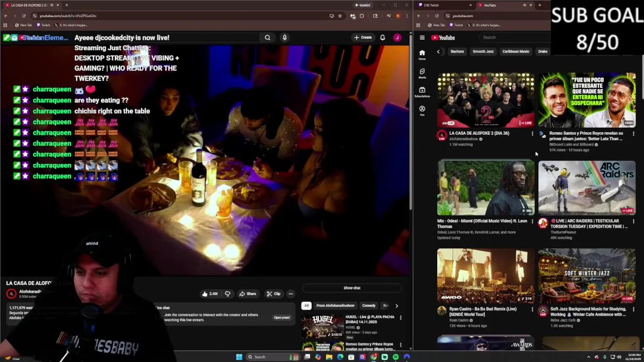Open the Alofokeradioshow channel link in right window

pyautogui.click(x=464, y=139)
